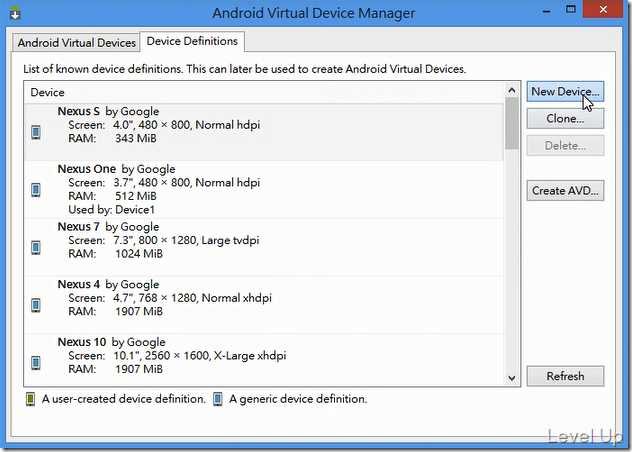632x452 pixels.
Task: Click the 'Used by: Device1' text
Action: (112, 210)
